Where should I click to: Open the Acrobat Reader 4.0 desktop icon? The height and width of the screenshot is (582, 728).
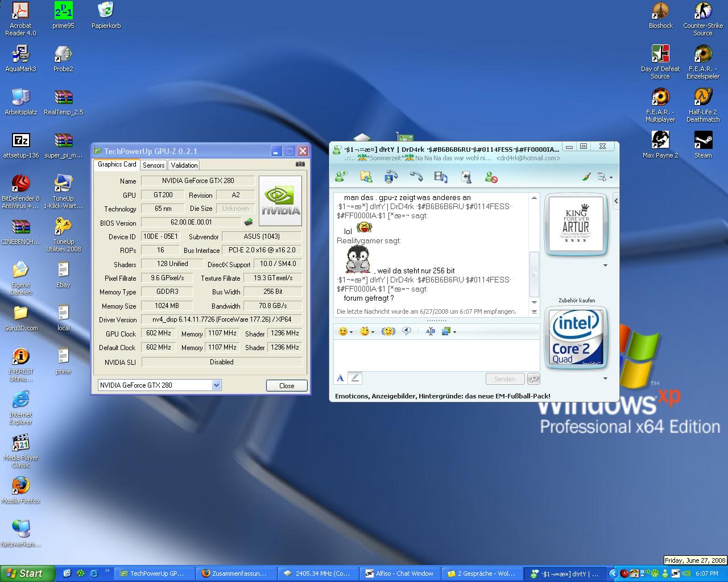20,19
